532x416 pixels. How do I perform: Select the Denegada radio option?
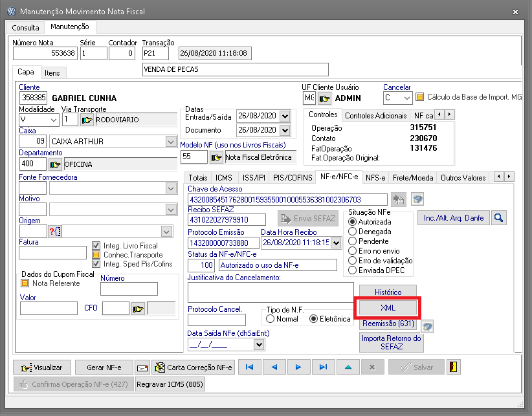pos(353,231)
